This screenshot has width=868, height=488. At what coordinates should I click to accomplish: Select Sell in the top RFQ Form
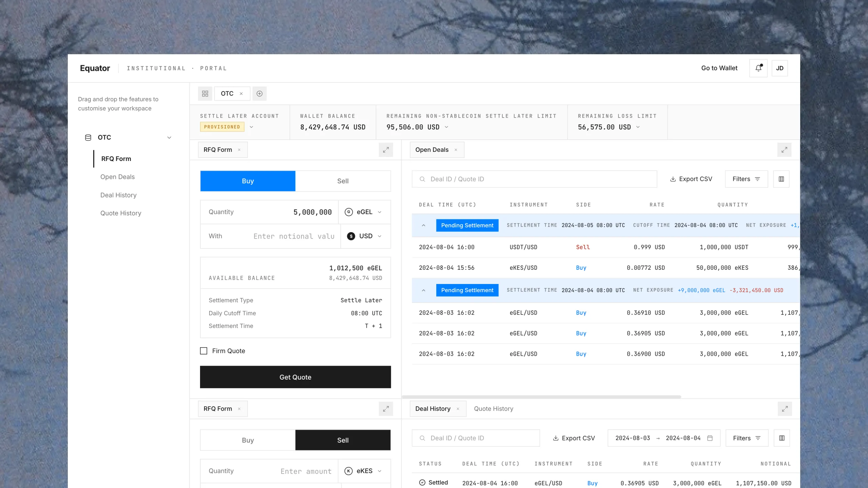coord(343,181)
